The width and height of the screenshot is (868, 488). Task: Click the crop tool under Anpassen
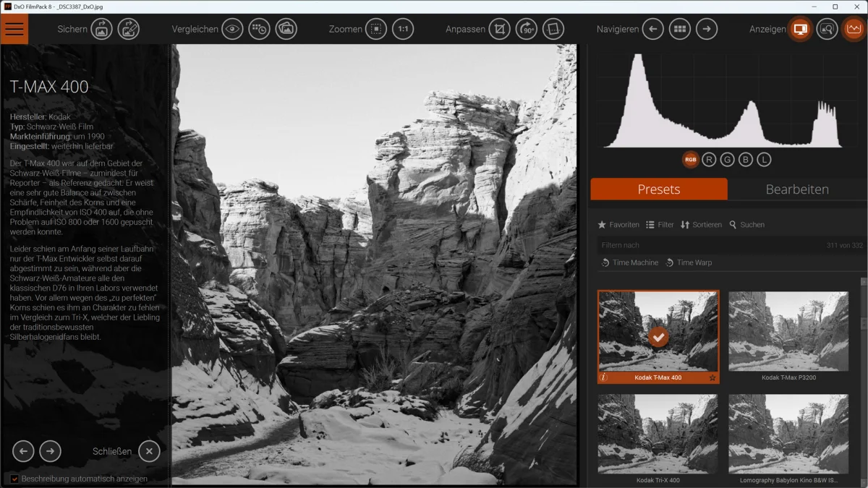click(499, 30)
